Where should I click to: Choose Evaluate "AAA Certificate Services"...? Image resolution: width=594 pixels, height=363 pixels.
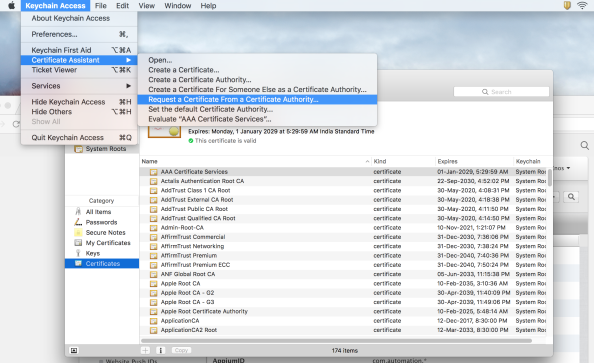point(257,119)
